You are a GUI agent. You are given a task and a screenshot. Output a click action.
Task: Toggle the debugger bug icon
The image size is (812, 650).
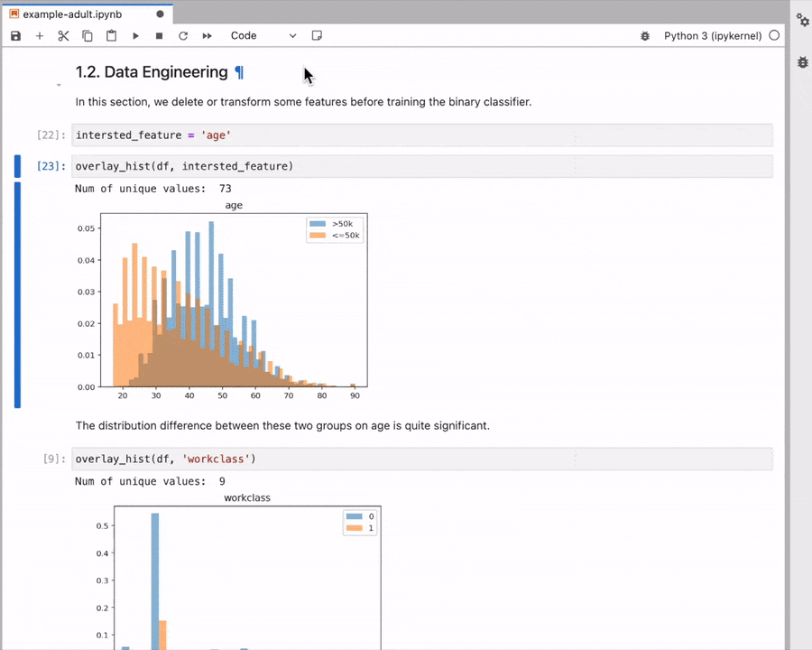pos(645,36)
